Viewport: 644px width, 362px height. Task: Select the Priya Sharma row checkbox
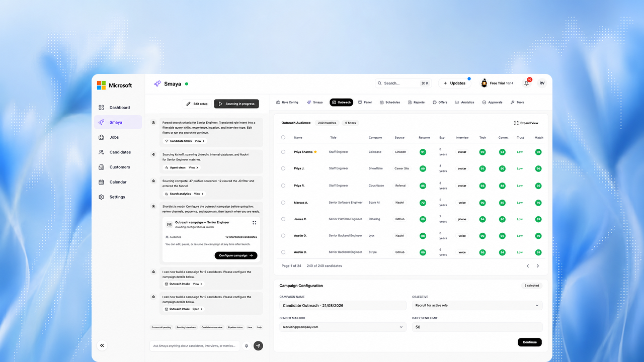pos(283,152)
